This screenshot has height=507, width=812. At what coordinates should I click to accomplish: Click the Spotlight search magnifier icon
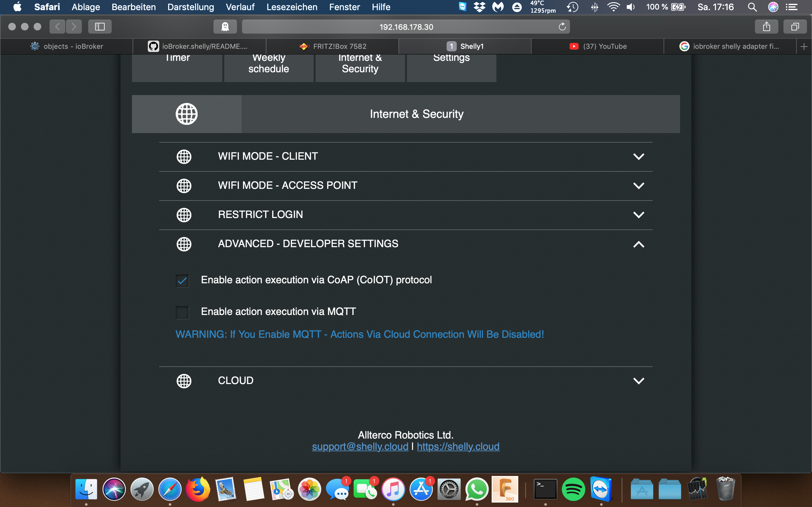tap(752, 7)
